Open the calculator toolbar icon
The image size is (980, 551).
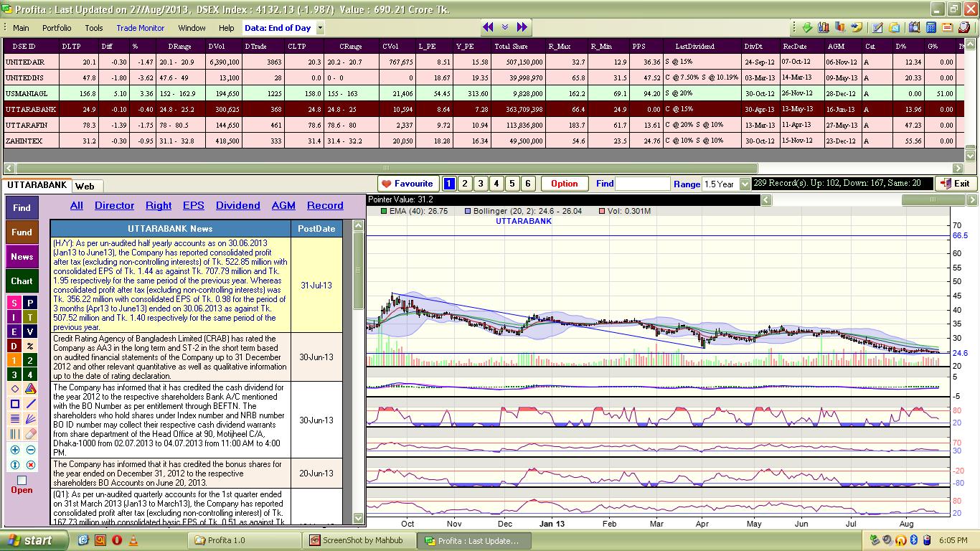tap(931, 27)
